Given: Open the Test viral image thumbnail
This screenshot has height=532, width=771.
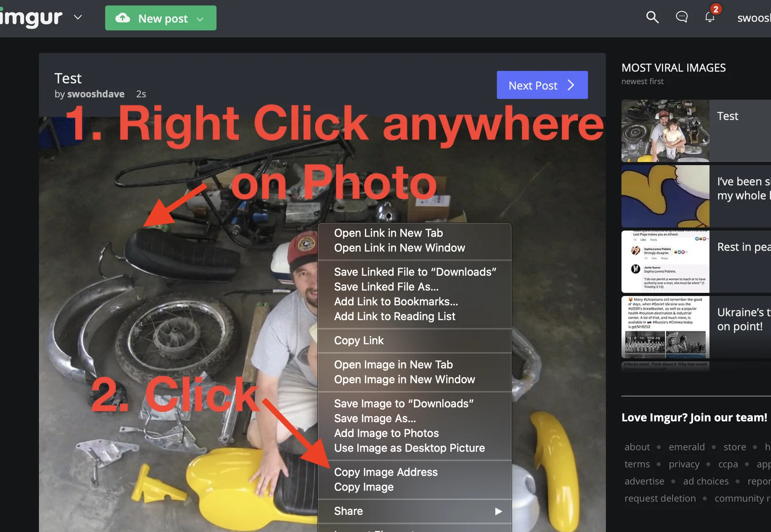Looking at the screenshot, I should [x=665, y=131].
